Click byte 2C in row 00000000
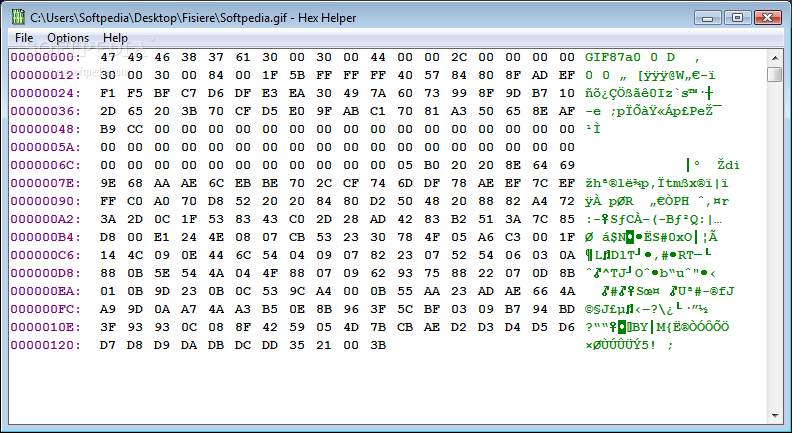 point(459,57)
